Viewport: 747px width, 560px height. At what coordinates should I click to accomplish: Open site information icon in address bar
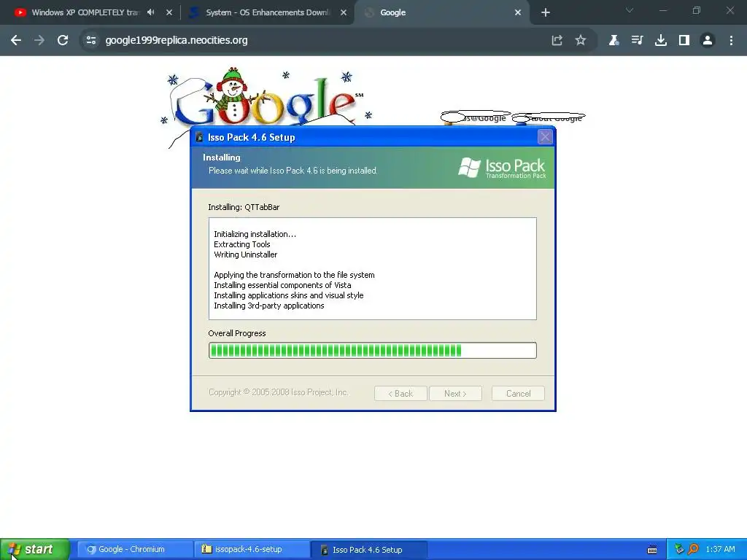[90, 41]
